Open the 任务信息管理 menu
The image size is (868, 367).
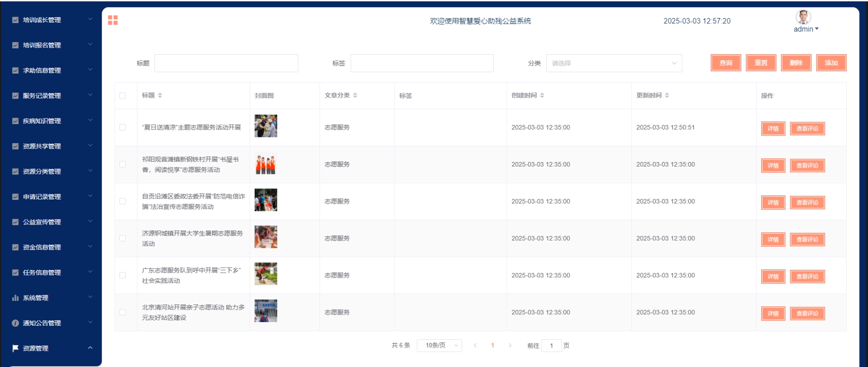(51, 273)
